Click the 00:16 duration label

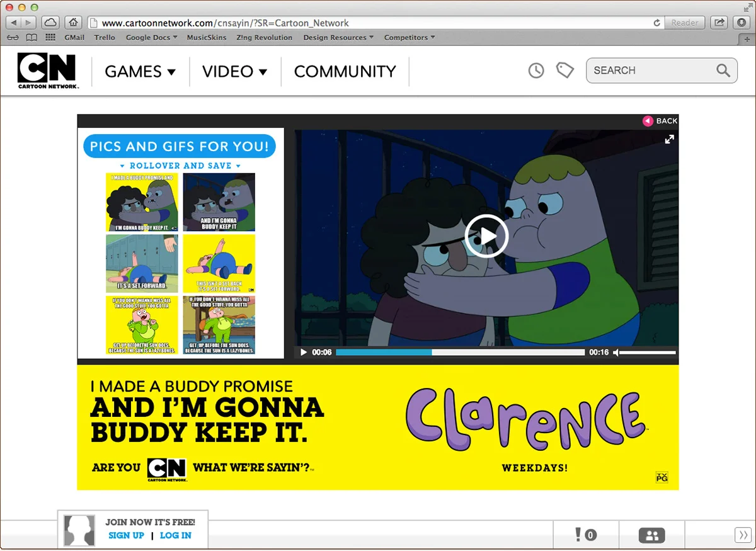click(x=599, y=353)
